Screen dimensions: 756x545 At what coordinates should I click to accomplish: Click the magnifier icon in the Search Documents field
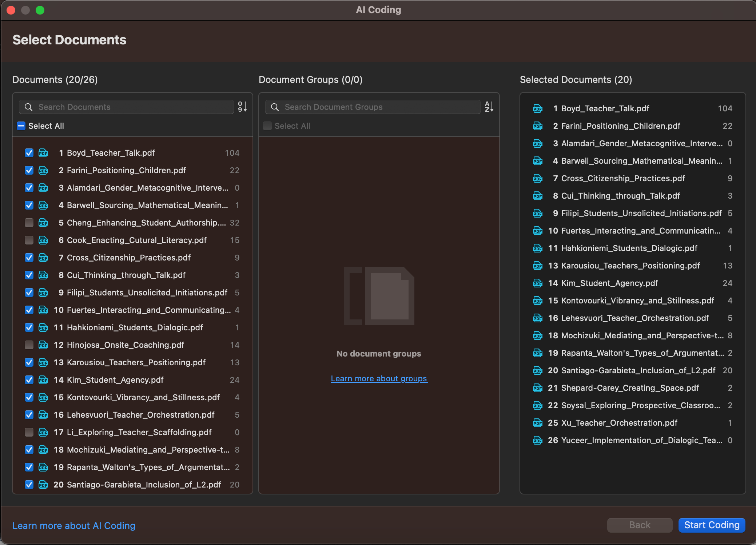28,107
